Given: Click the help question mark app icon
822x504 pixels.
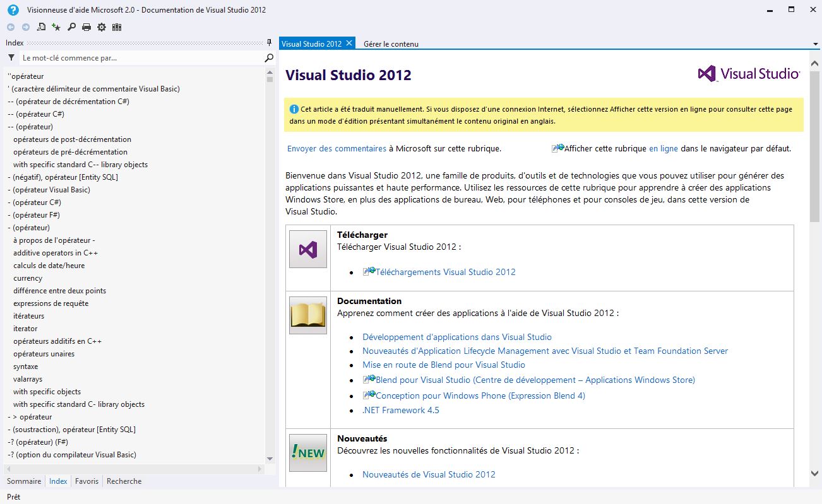Looking at the screenshot, I should point(13,10).
